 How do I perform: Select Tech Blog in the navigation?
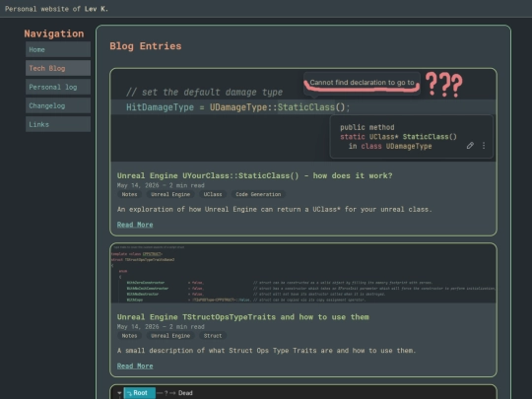[58, 68]
